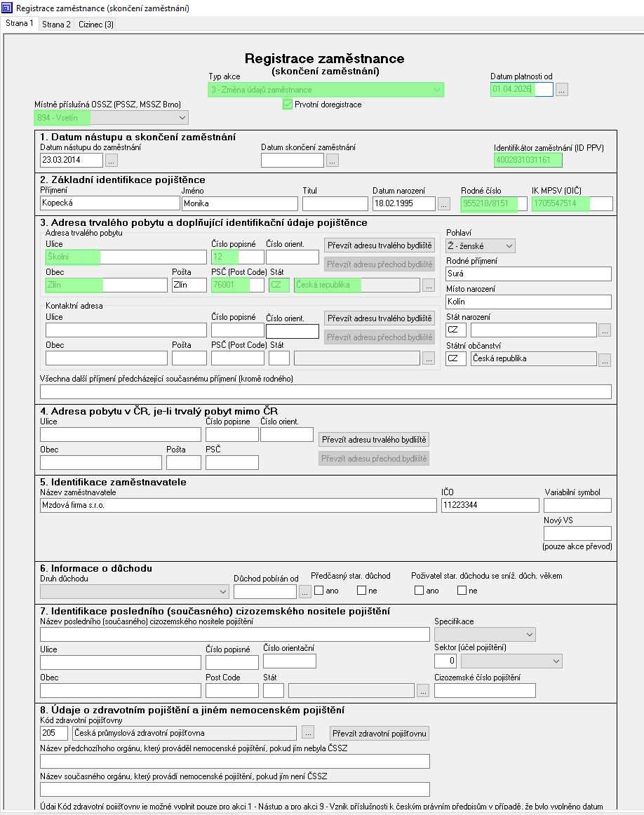Expand the Typ akce dropdown
This screenshot has height=815, width=644.
point(437,90)
